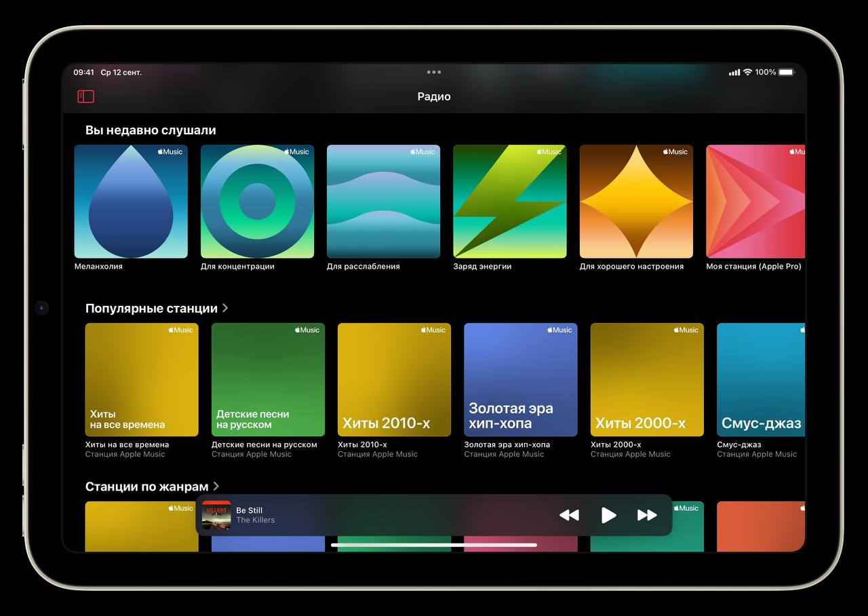Tap the Вы недавно слушали heading

pos(151,130)
